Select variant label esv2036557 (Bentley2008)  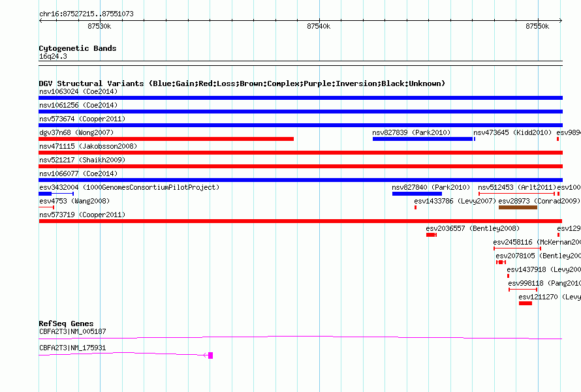473,228
